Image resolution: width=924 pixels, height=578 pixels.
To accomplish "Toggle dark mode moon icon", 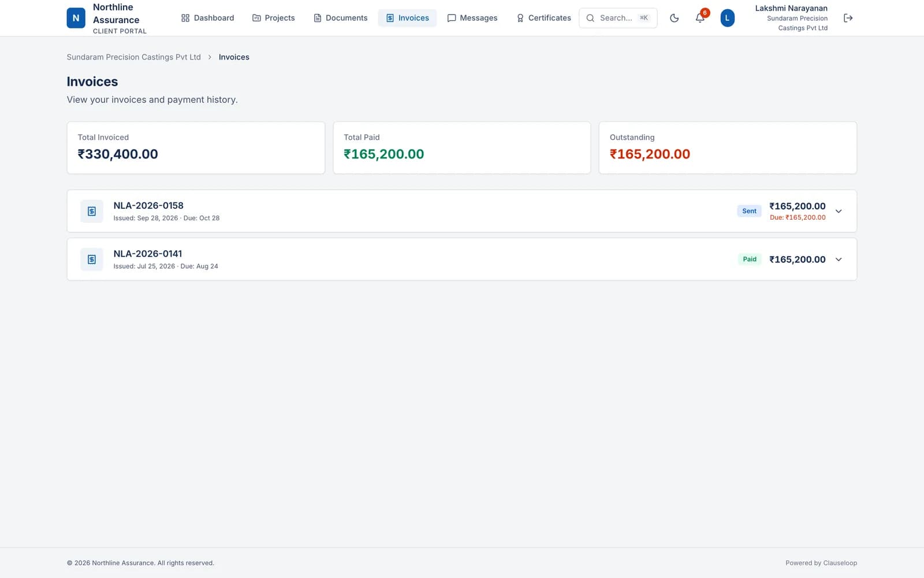I will pos(674,18).
